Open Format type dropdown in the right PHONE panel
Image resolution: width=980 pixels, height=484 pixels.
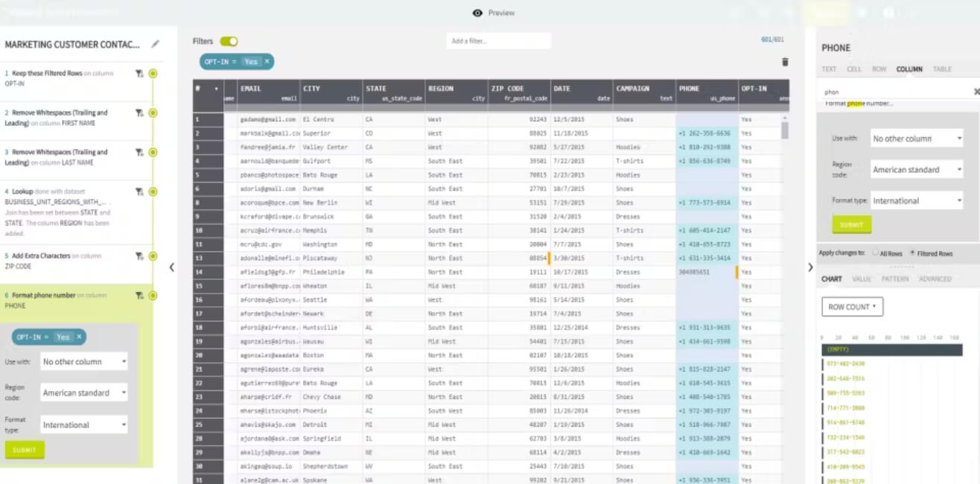click(917, 201)
